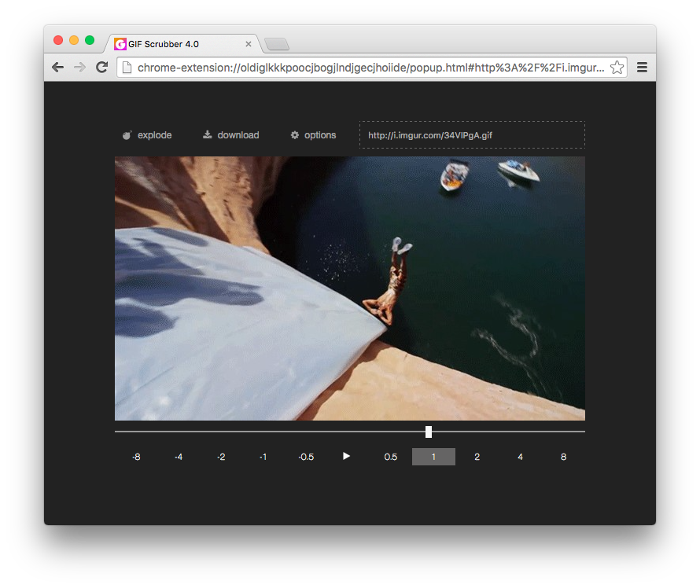Viewport: 700px width, 588px height.
Task: Close the GIF Scrubber 4.0 tab
Action: click(x=249, y=44)
